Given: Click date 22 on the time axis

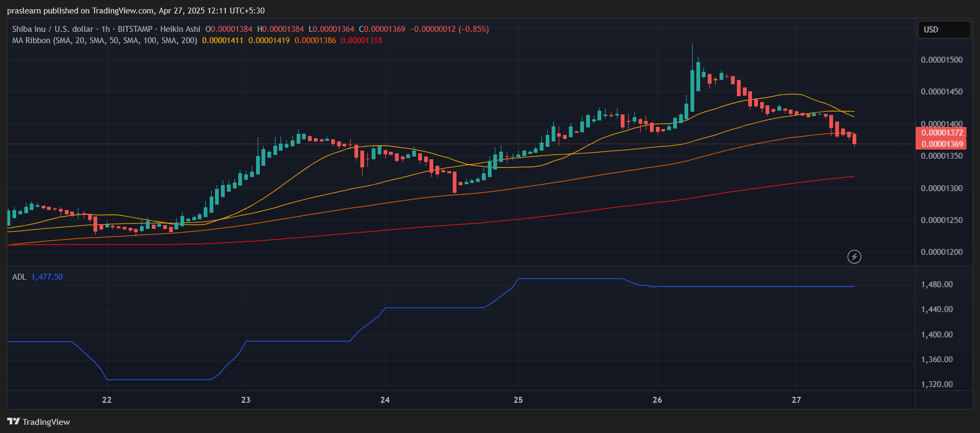Looking at the screenshot, I should [107, 400].
